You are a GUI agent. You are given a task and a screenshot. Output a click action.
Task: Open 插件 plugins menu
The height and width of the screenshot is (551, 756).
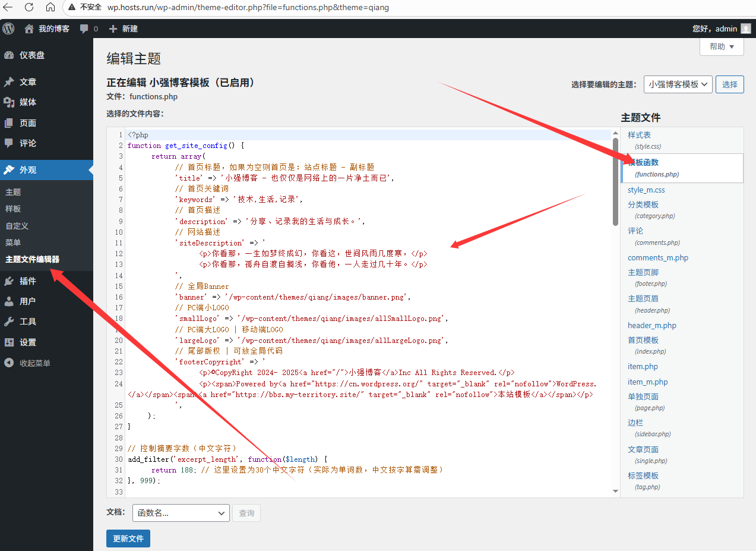pos(27,281)
